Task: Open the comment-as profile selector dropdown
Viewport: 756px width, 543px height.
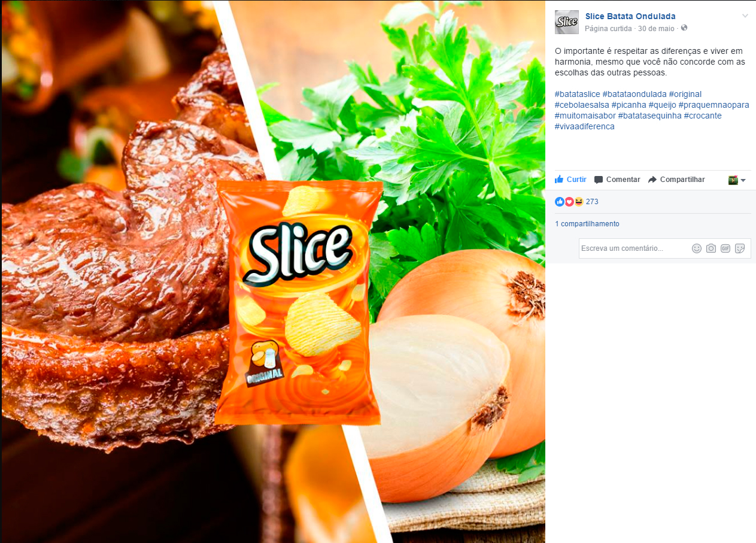Action: (x=737, y=180)
